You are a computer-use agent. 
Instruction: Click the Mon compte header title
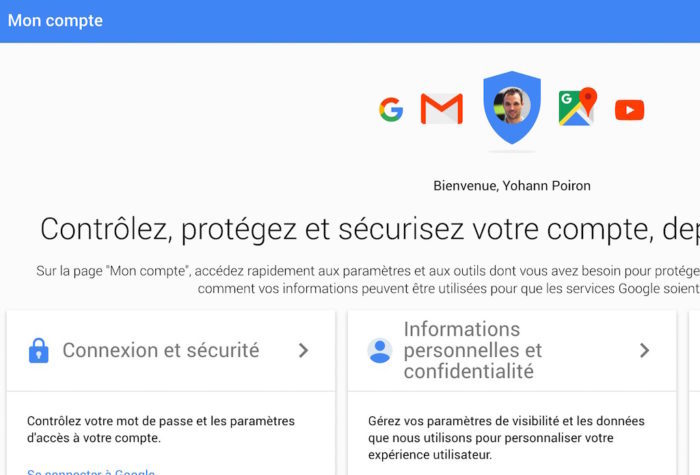pyautogui.click(x=55, y=20)
